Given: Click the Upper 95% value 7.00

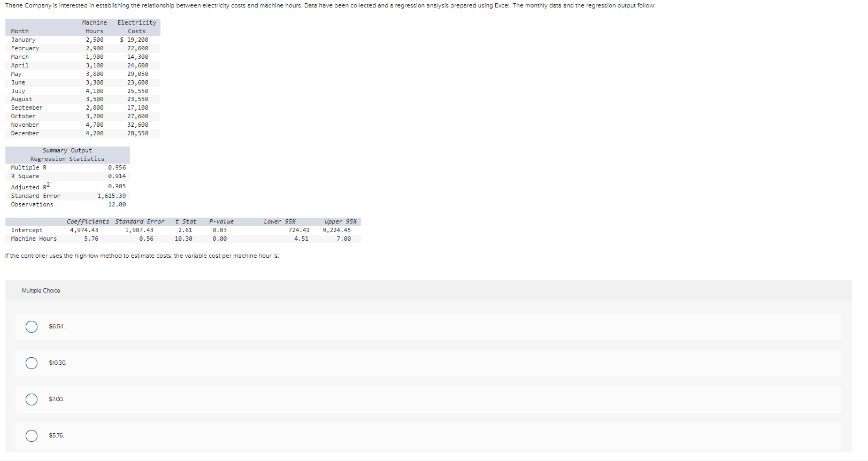Looking at the screenshot, I should click(344, 239).
